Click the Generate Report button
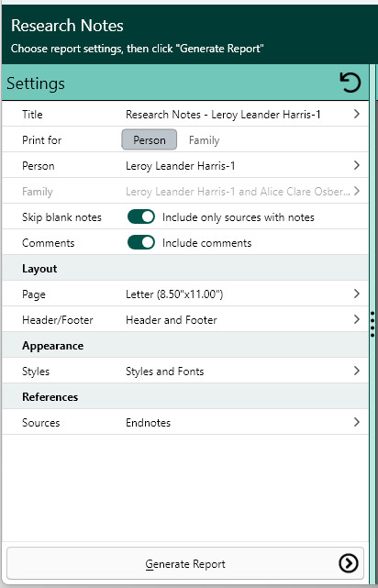The height and width of the screenshot is (588, 378). tap(185, 563)
